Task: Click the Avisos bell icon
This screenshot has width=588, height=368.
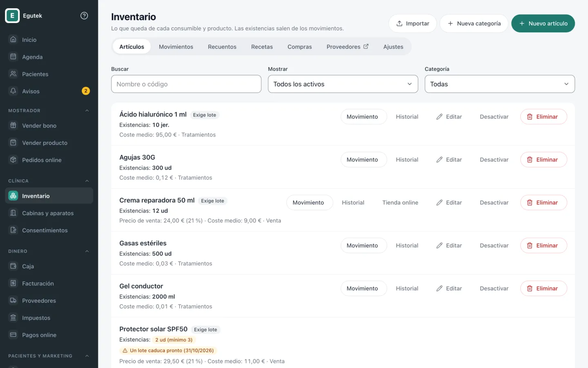Action: coord(13,91)
